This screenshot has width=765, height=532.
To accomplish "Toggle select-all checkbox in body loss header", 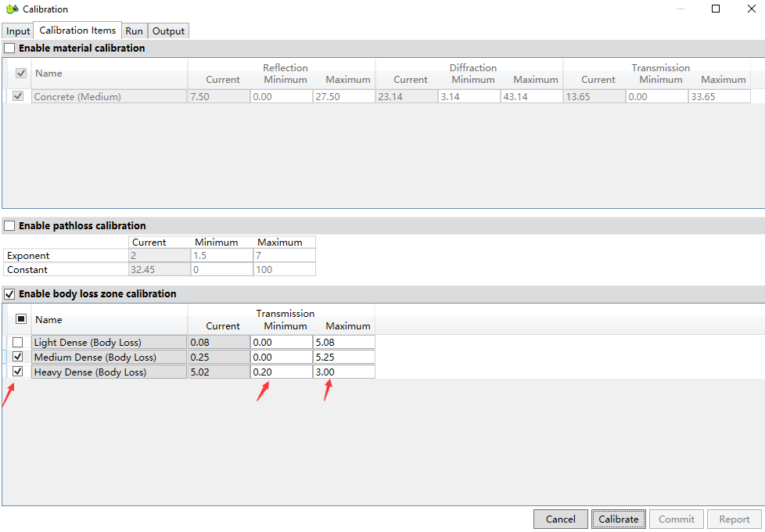I will pyautogui.click(x=21, y=319).
